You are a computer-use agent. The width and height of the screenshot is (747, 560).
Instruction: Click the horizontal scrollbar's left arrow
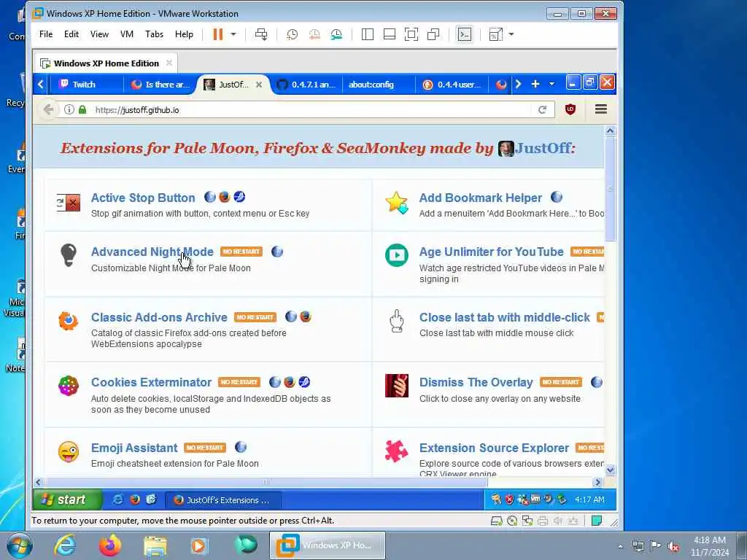click(39, 483)
